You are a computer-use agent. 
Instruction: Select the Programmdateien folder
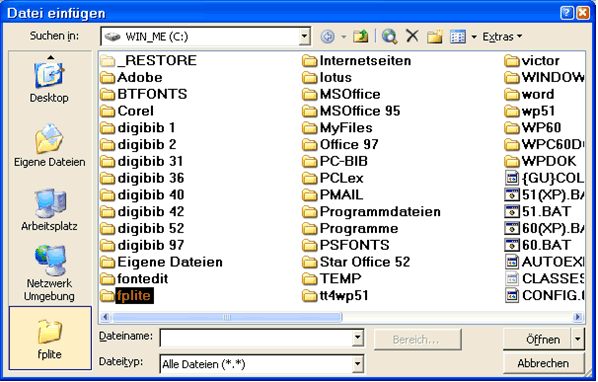click(371, 211)
